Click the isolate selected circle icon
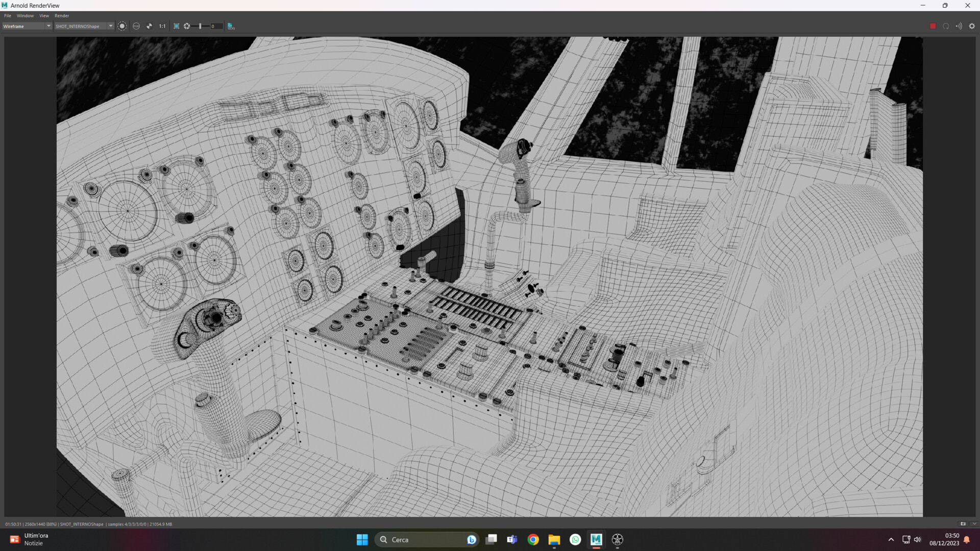 122,26
